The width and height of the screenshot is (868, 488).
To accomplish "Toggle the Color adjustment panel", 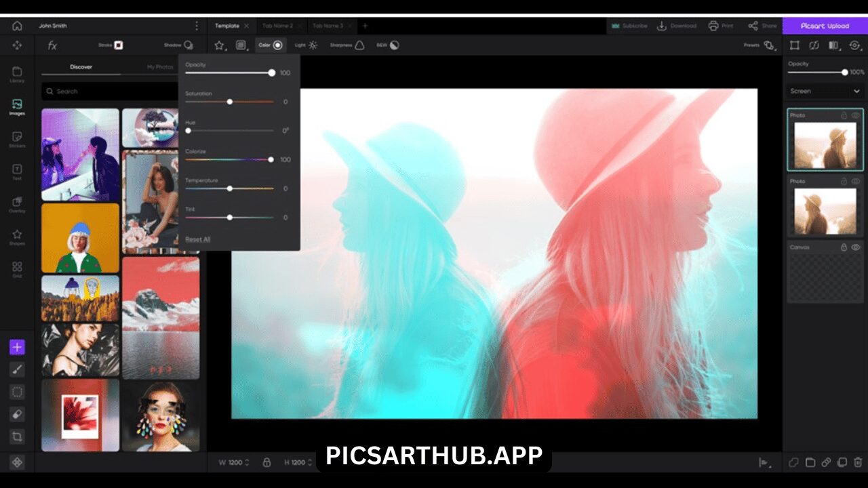I will coord(271,45).
